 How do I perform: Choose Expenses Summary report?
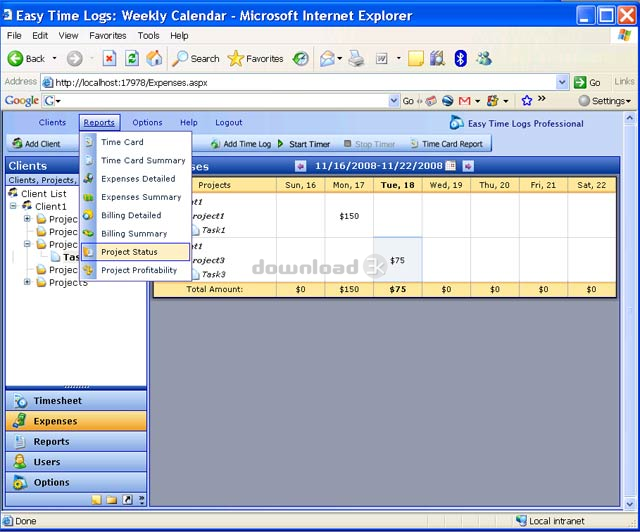[x=136, y=197]
